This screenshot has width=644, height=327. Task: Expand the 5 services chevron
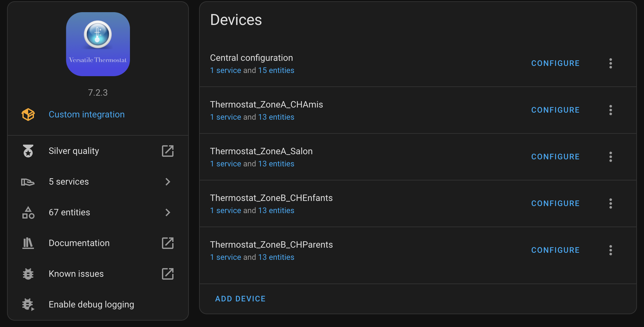pos(168,182)
